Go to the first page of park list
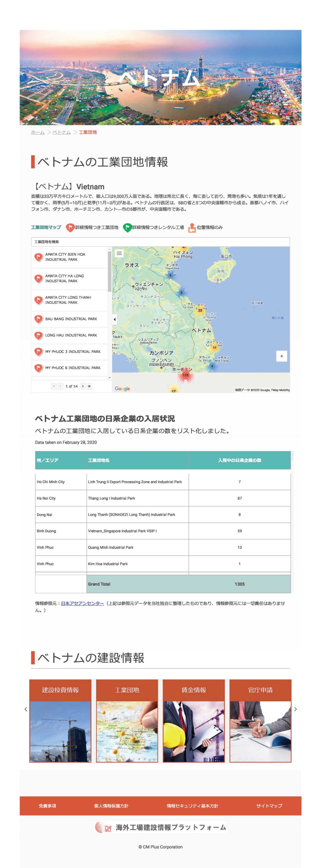Viewport: 321px width, 868px height. pyautogui.click(x=54, y=386)
